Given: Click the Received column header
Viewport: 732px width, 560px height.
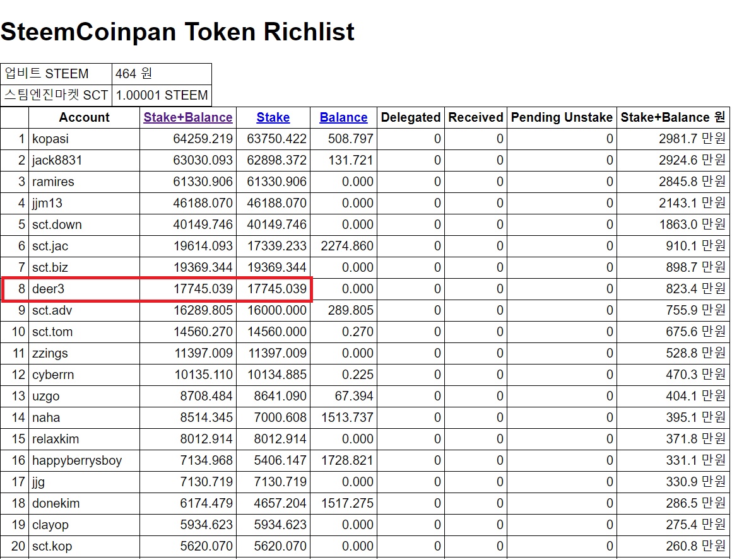Looking at the screenshot, I should pos(476,117).
